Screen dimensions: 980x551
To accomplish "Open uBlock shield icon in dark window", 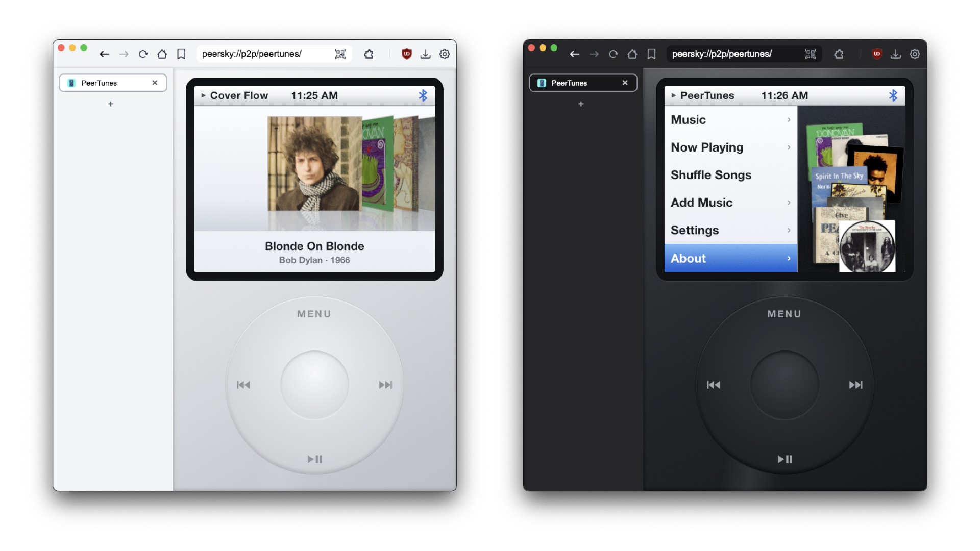I will click(x=877, y=54).
